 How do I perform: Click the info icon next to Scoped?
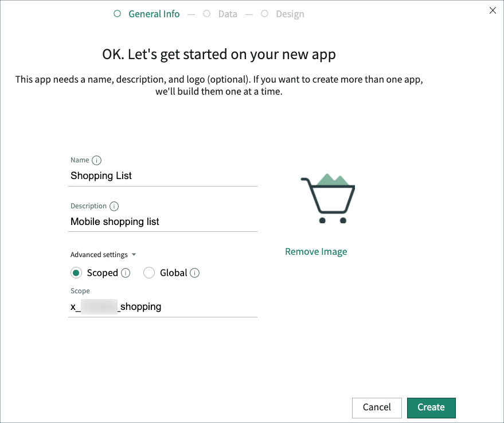click(x=125, y=273)
